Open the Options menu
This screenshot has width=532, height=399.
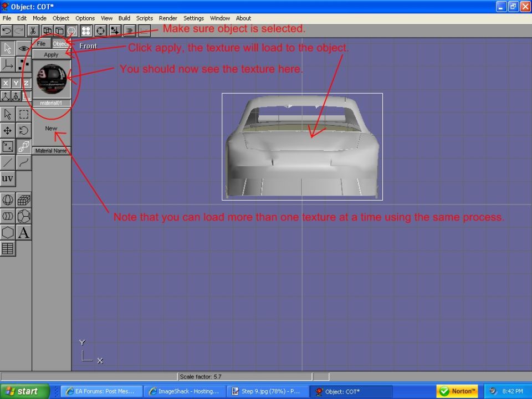pos(85,18)
